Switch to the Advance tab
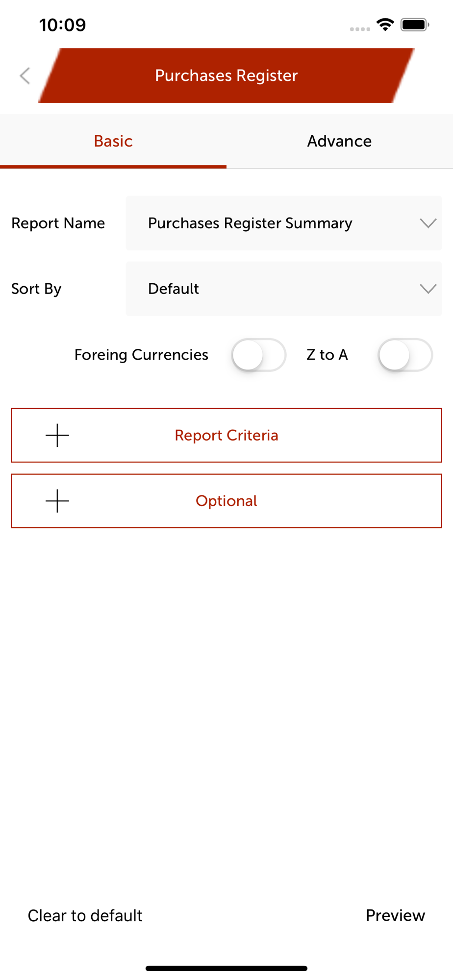Viewport: 453px width, 980px height. [x=339, y=141]
